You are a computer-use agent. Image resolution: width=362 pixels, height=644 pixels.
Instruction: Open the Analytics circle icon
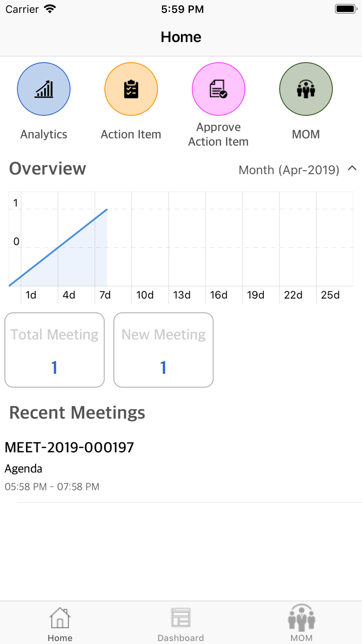click(44, 89)
